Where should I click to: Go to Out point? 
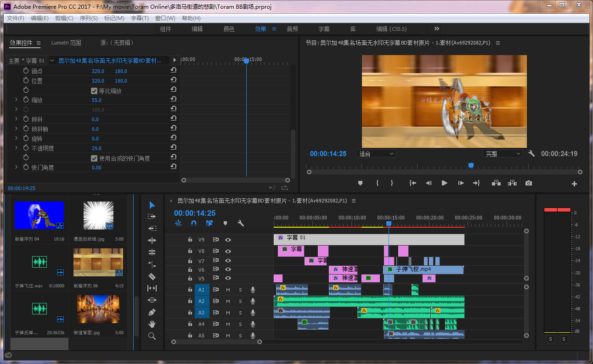click(476, 183)
